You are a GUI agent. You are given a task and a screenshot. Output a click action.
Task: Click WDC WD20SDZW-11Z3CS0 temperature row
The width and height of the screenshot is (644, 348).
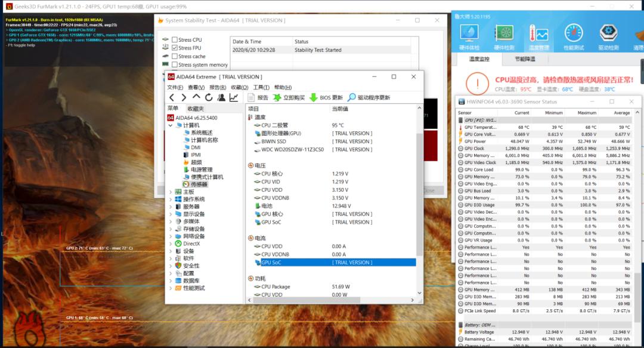pyautogui.click(x=331, y=150)
